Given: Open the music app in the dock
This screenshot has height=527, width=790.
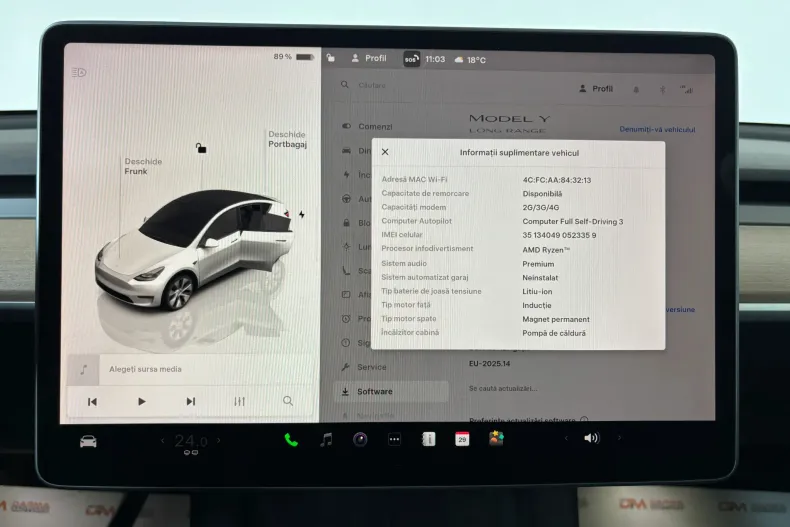Looking at the screenshot, I should (x=326, y=440).
